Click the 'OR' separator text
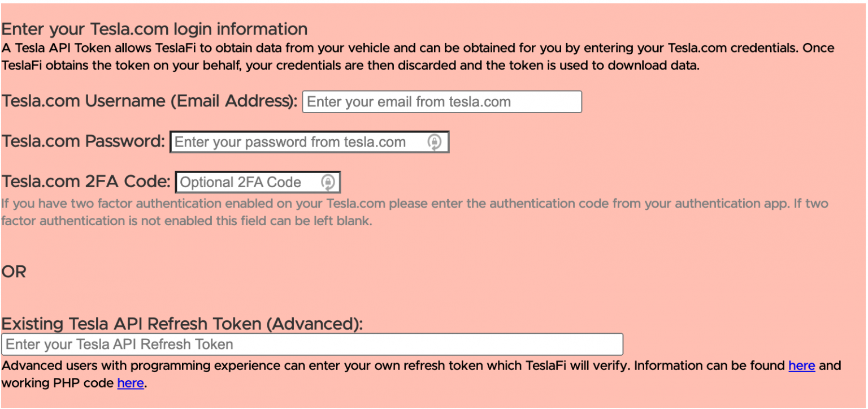The width and height of the screenshot is (868, 409). tap(14, 272)
